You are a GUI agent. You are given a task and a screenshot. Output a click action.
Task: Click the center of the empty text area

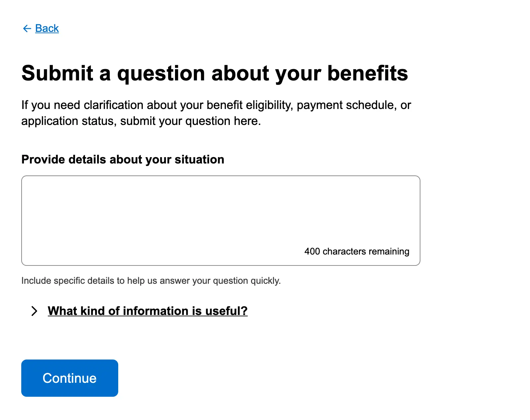(x=221, y=221)
